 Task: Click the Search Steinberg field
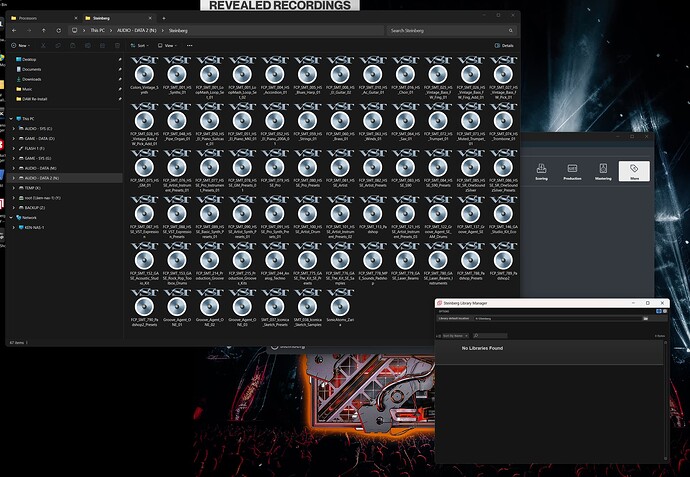click(451, 30)
